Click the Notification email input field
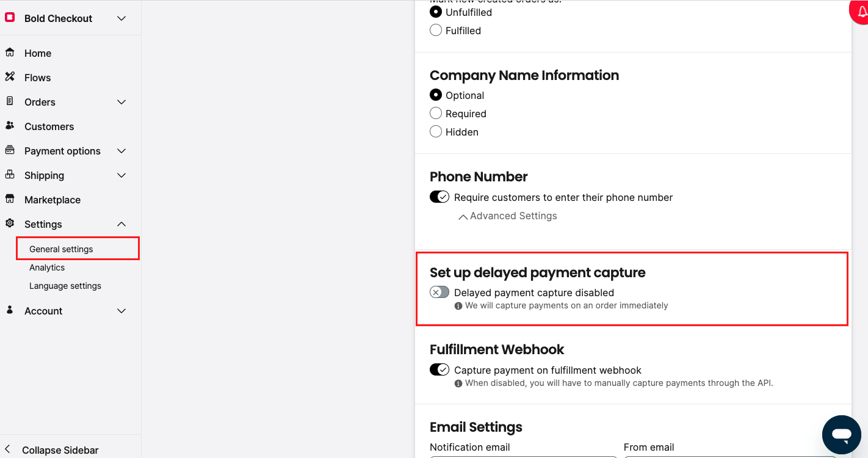 coord(523,457)
